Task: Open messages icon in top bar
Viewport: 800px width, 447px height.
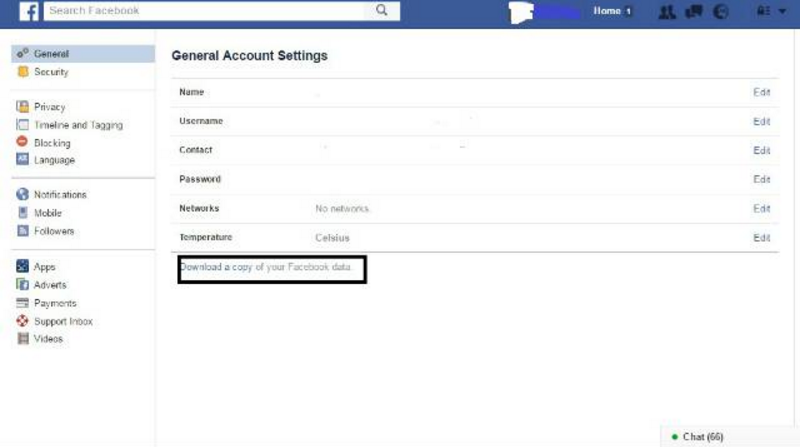Action: click(694, 11)
